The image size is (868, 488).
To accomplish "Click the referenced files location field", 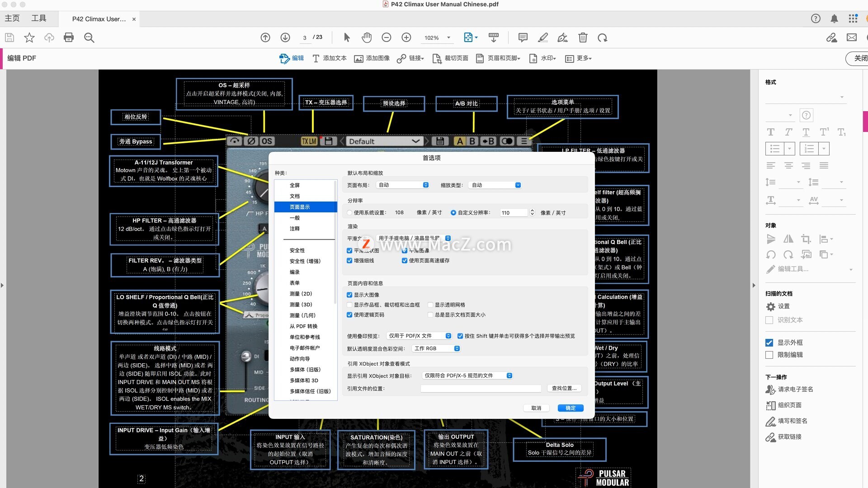I will [x=481, y=389].
